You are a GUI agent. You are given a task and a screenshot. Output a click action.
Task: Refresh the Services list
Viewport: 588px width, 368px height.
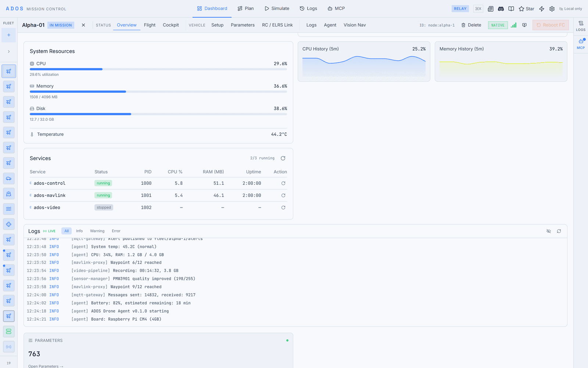tap(283, 158)
